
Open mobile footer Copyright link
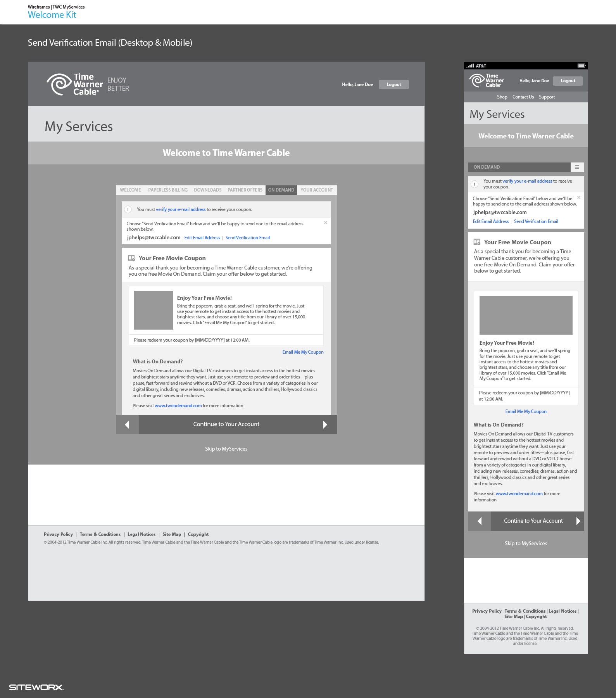coord(536,617)
